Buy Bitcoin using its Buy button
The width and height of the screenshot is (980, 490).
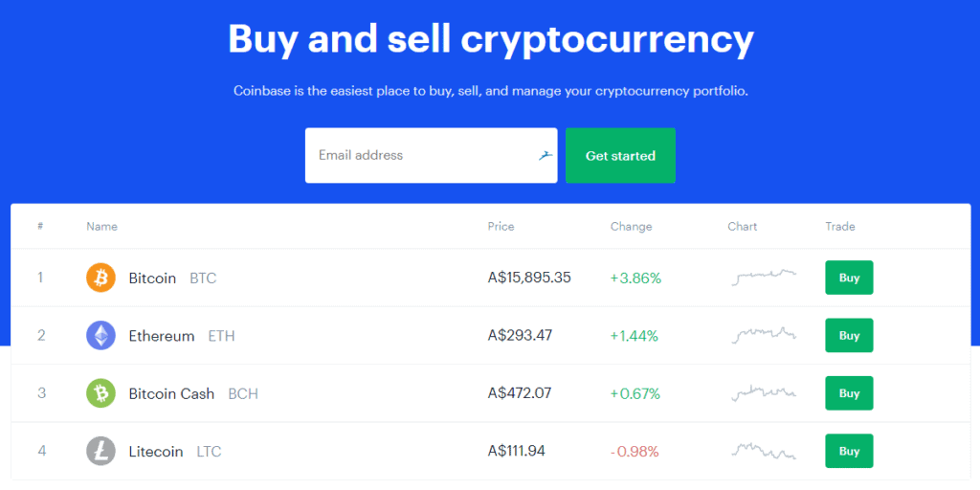(849, 278)
